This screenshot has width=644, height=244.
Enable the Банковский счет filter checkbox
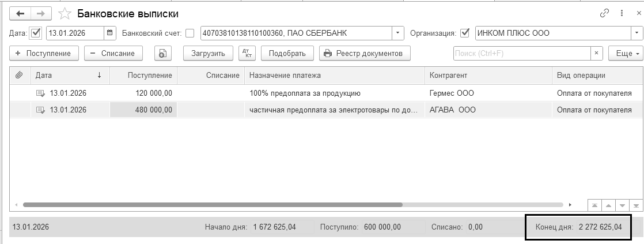pyautogui.click(x=190, y=33)
